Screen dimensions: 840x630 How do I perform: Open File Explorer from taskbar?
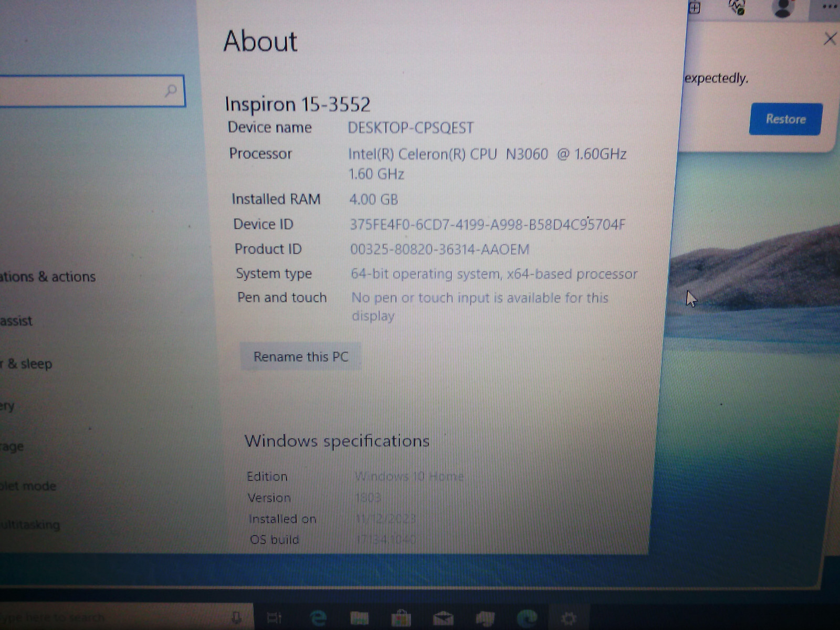(x=360, y=619)
